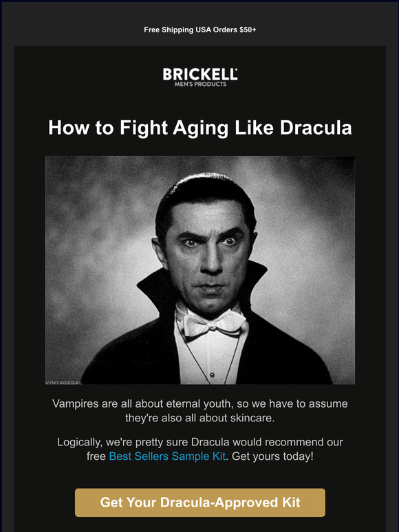Click the vampires eternal youth paragraph
The width and height of the screenshot is (399, 532).
[x=200, y=410]
